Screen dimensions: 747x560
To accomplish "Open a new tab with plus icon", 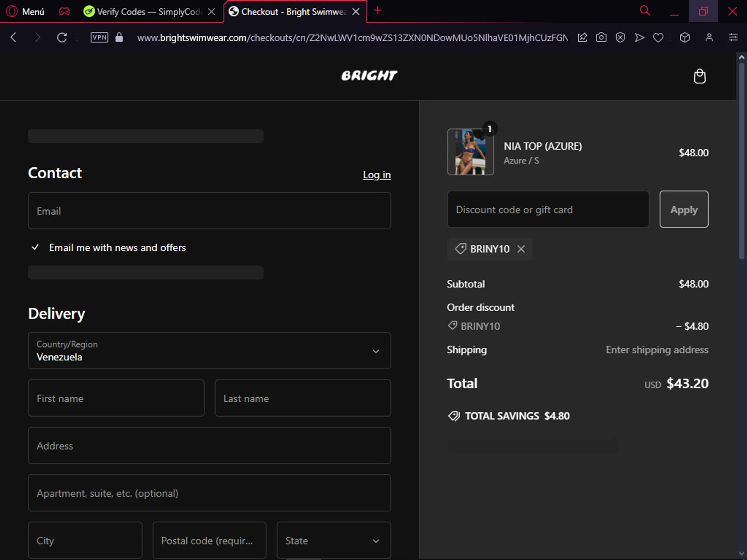I will coord(378,11).
